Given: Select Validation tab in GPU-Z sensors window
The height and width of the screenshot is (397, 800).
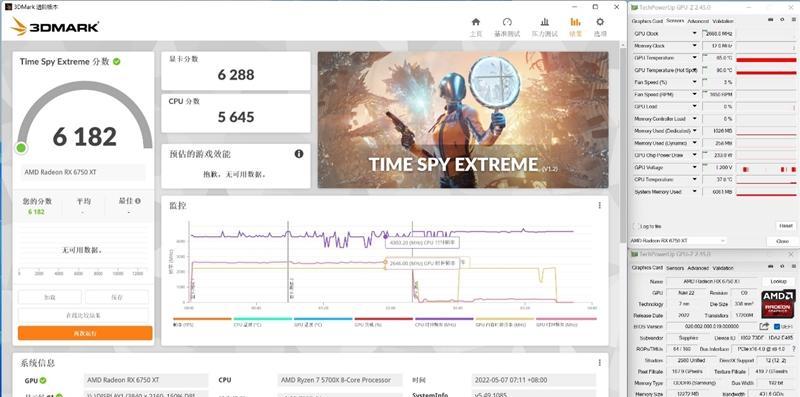Looking at the screenshot, I should [x=722, y=21].
